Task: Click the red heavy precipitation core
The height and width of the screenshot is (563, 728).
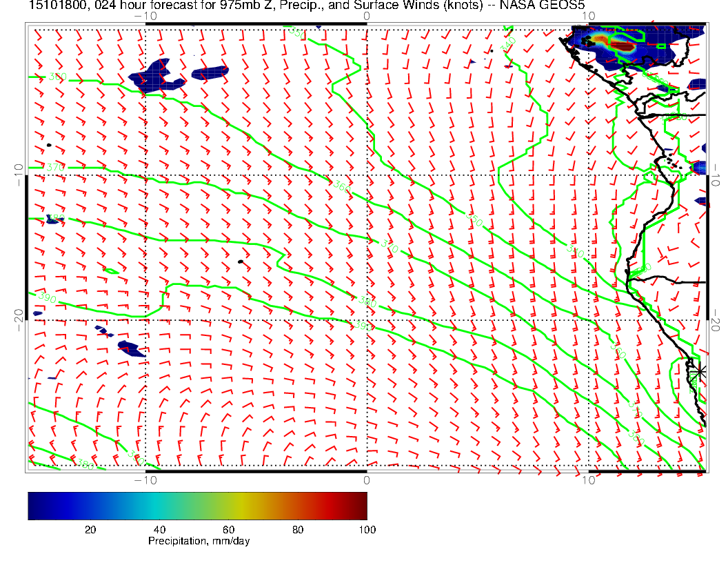Action: pyautogui.click(x=623, y=46)
